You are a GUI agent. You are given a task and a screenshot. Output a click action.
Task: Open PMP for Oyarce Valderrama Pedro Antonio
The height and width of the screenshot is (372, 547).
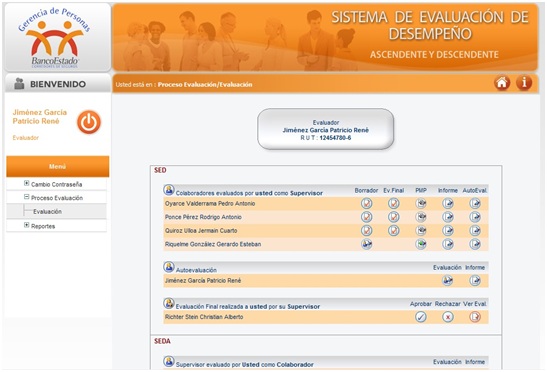click(x=421, y=203)
